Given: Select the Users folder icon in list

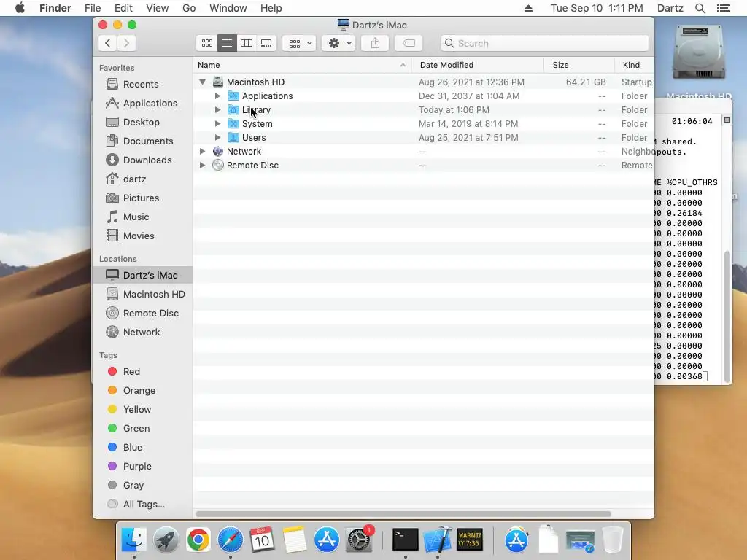Looking at the screenshot, I should (x=233, y=137).
